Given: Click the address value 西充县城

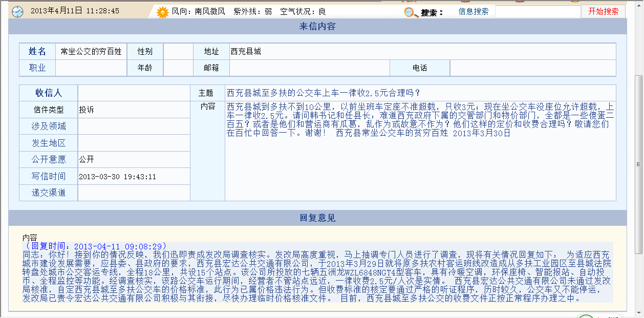Looking at the screenshot, I should point(246,51).
